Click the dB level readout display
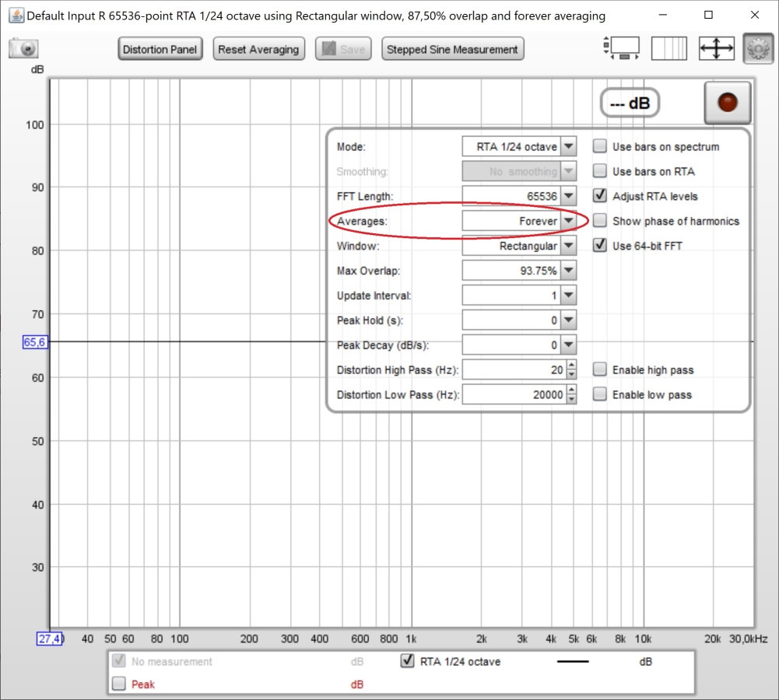 629,103
